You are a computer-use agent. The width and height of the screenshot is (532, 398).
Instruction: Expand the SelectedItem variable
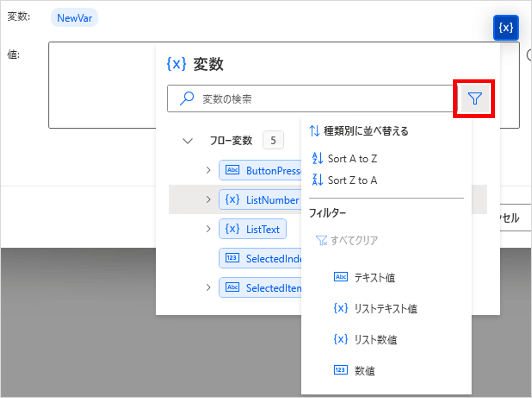coord(209,287)
